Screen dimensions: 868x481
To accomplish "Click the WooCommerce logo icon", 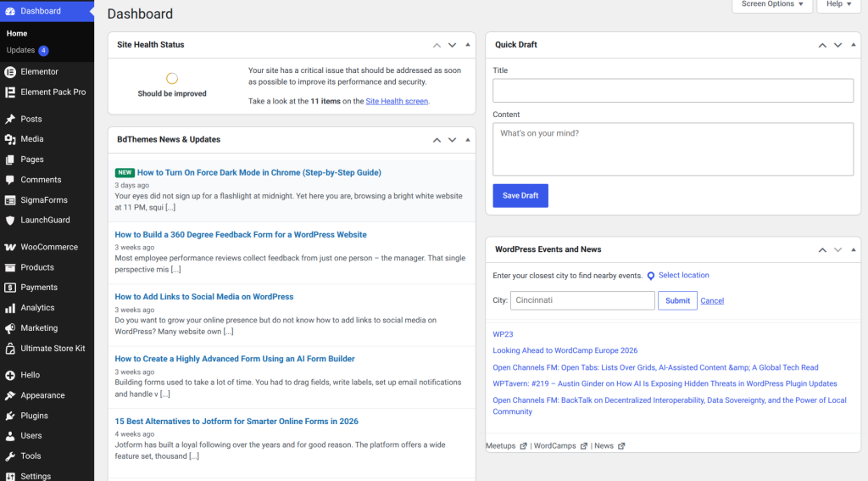I will coord(10,247).
